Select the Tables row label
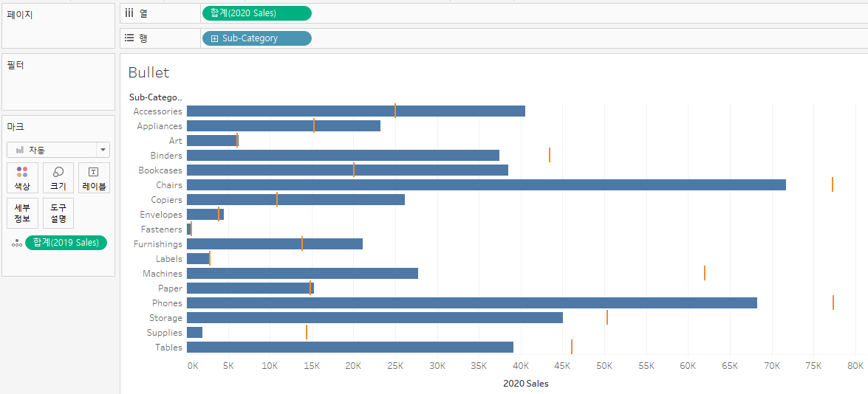Screen dimensions: 868x394 point(169,347)
